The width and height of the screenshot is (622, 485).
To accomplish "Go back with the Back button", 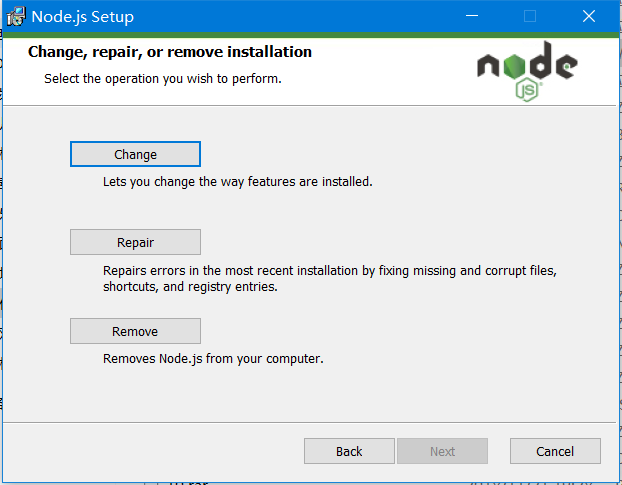I will [x=349, y=451].
